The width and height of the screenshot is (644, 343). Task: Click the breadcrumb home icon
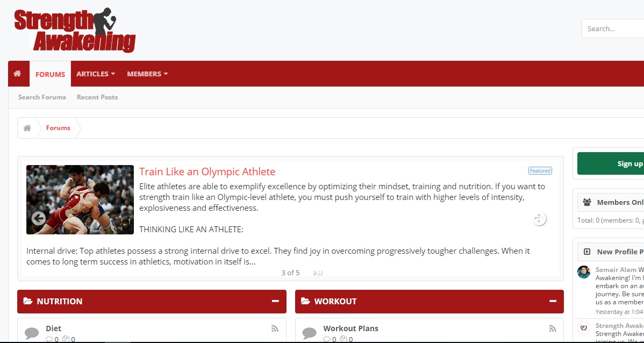click(27, 128)
